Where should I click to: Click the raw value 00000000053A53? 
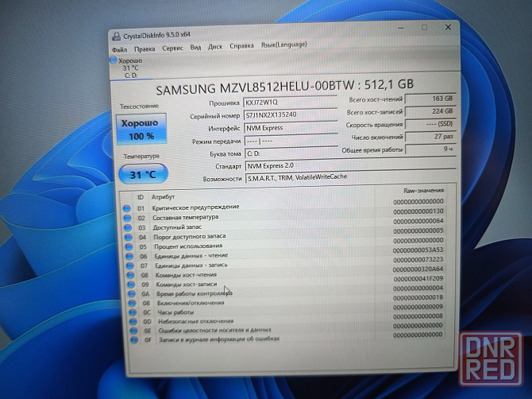[418, 250]
